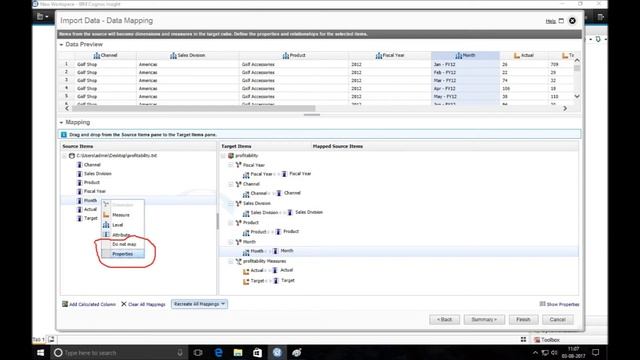Choose Do not map option
The image size is (640, 360).
pyautogui.click(x=124, y=244)
